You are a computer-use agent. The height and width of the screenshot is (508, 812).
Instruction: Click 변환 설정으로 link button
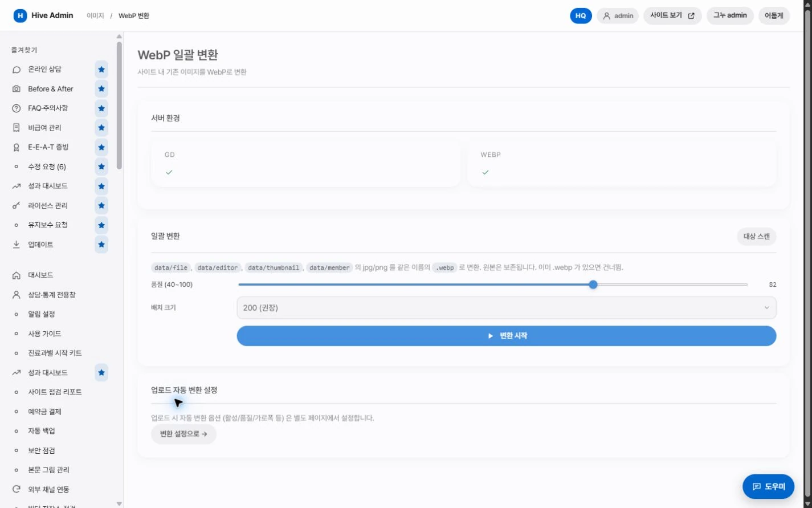point(183,434)
